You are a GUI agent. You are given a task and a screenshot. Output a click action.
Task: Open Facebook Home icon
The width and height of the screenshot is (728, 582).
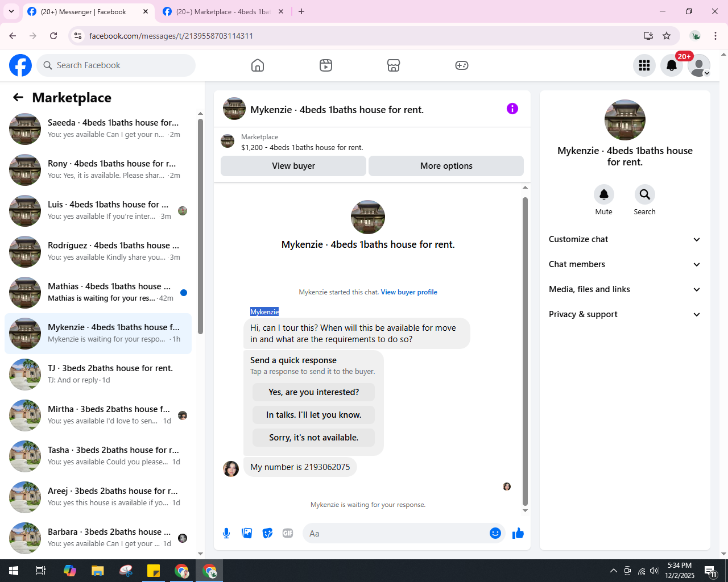coord(258,65)
